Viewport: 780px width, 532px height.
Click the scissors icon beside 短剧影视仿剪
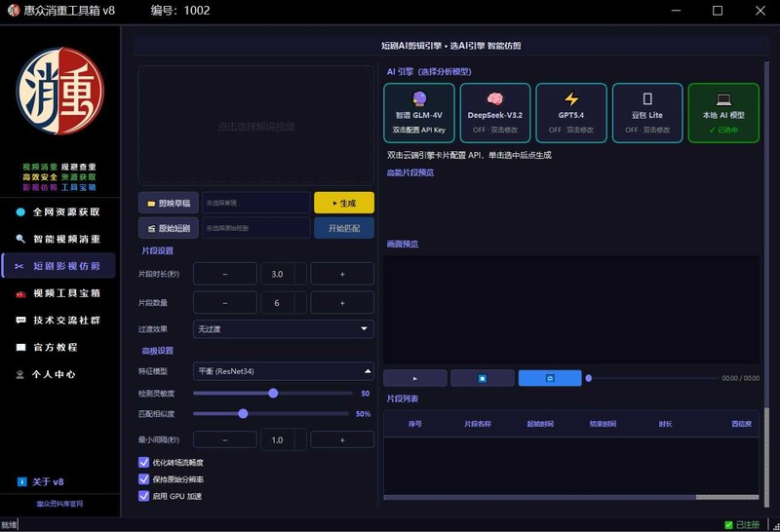click(19, 267)
